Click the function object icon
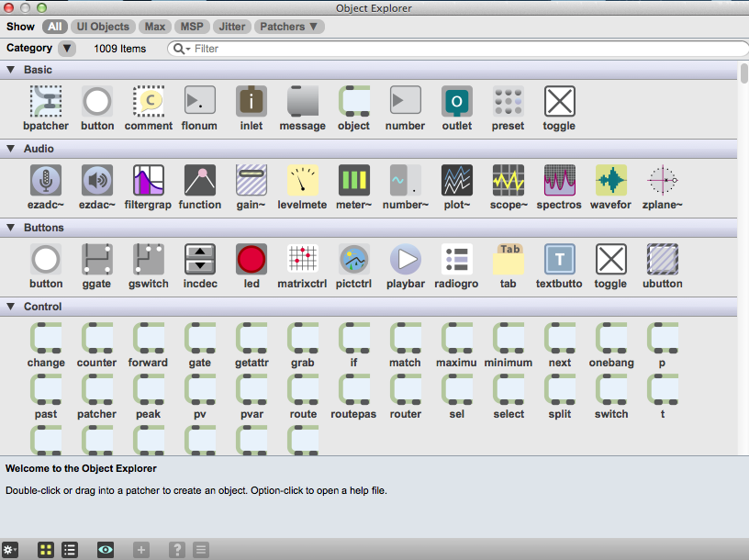749x560 pixels. point(200,180)
